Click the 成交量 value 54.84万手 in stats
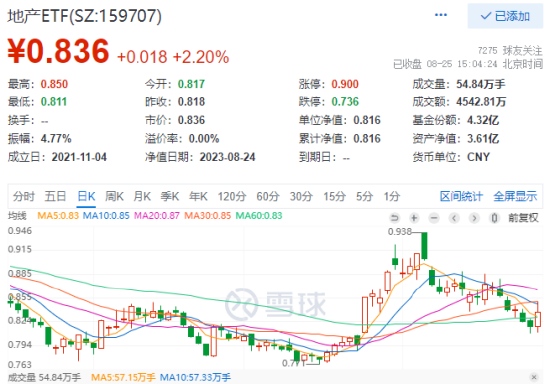This screenshot has height=384, width=550. pos(481,84)
